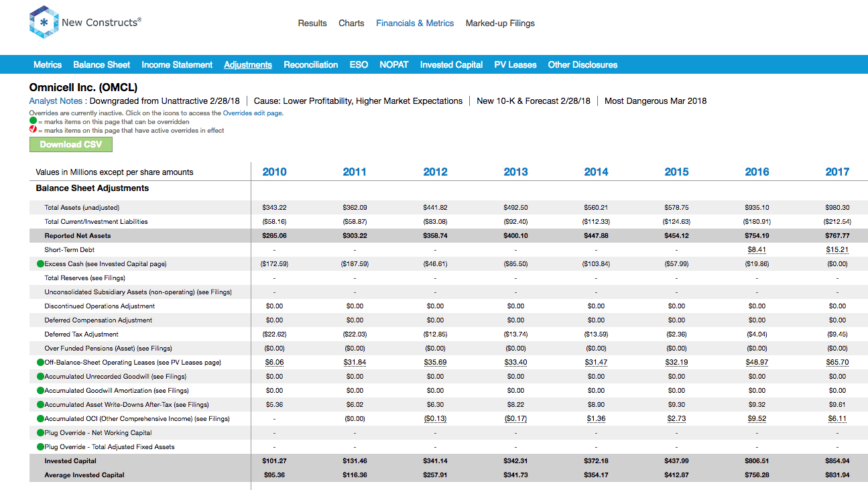Viewport: 868px width, 490px height.
Task: Click the Invested Capital row label
Action: [x=70, y=461]
